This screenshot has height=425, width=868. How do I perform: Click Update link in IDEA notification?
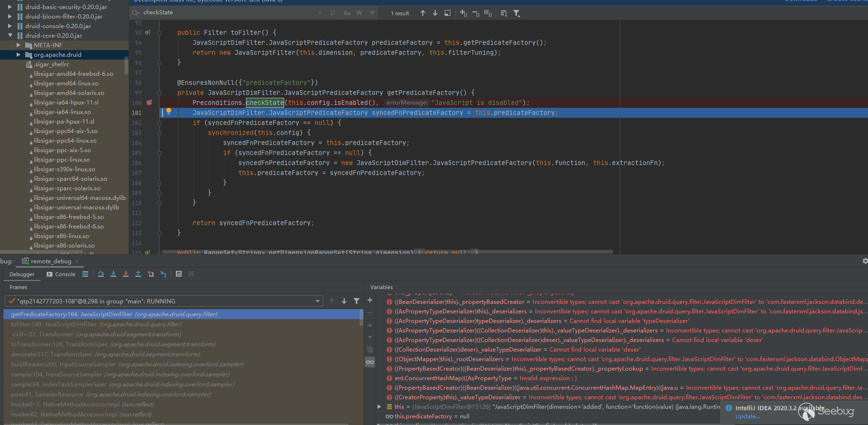pos(747,416)
